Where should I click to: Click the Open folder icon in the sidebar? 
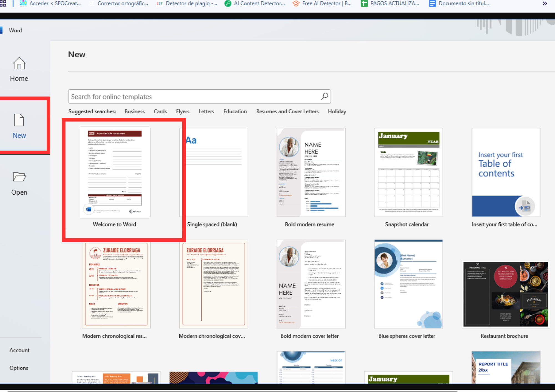click(19, 177)
